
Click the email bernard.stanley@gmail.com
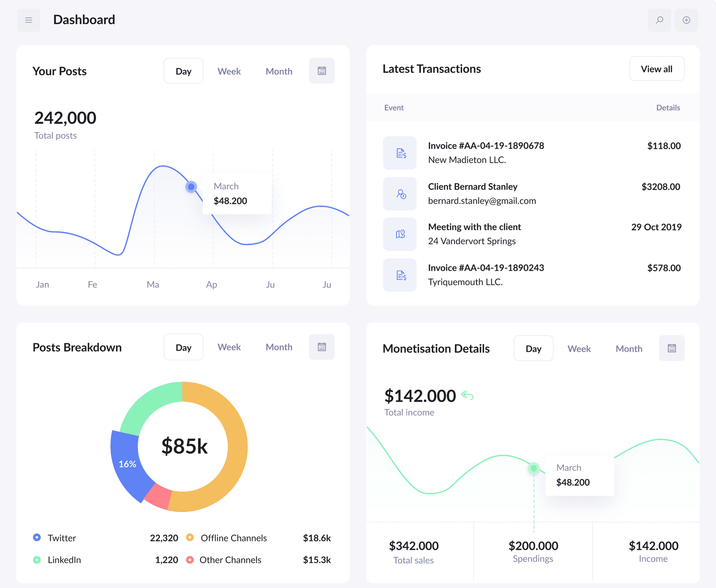pyautogui.click(x=482, y=201)
